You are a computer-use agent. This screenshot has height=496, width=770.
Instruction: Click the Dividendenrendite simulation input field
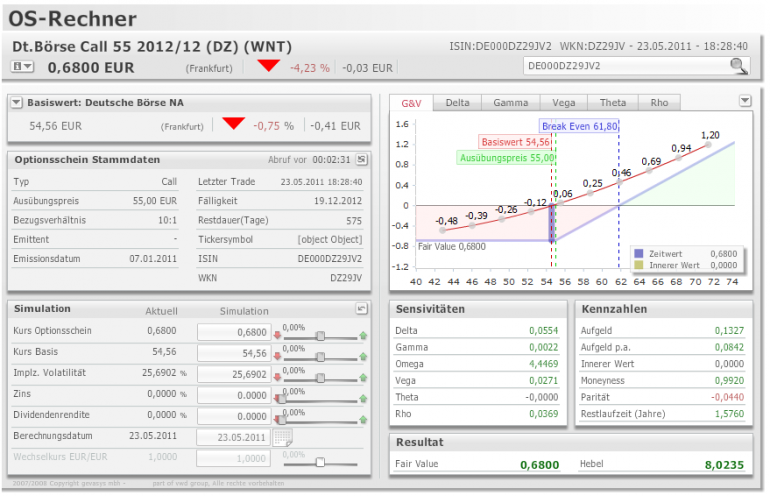(234, 416)
